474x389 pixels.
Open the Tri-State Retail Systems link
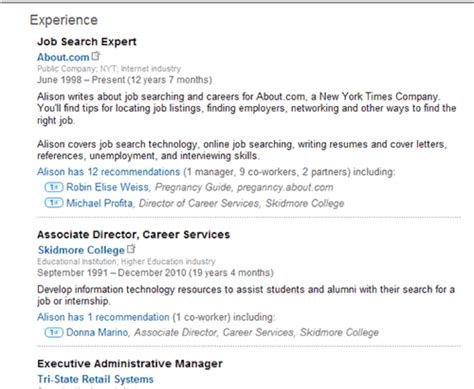(95, 379)
